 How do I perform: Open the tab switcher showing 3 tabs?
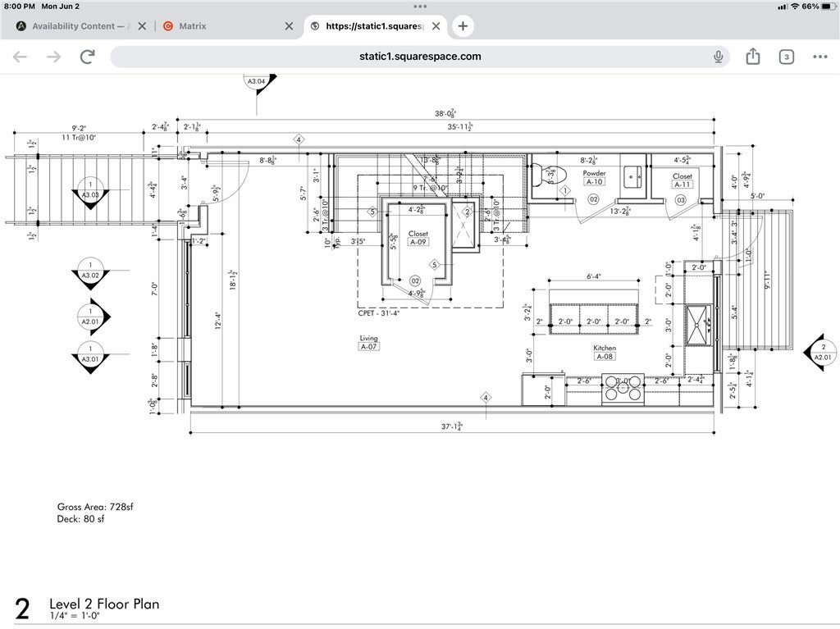point(786,57)
